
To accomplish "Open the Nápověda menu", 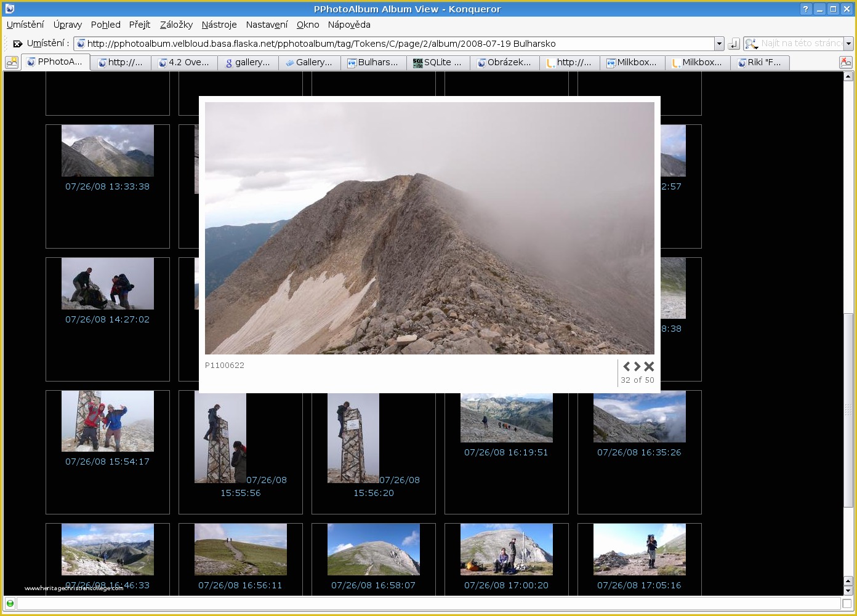I will [349, 25].
